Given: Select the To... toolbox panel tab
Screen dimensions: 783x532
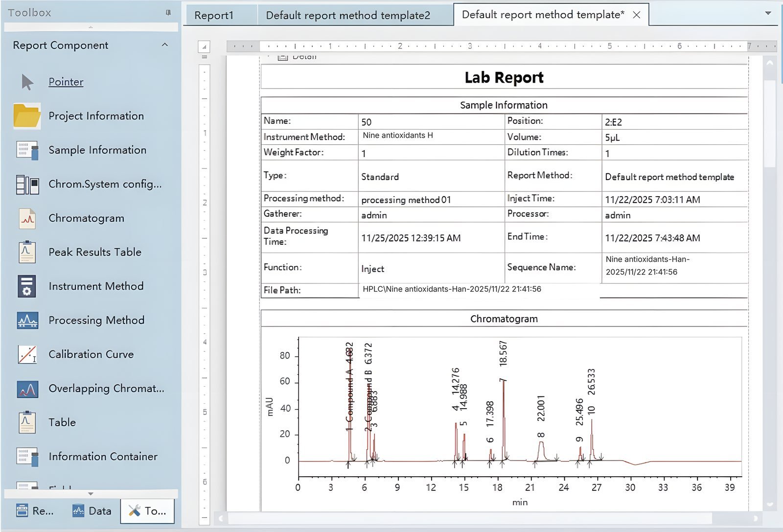Looking at the screenshot, I should tap(147, 511).
